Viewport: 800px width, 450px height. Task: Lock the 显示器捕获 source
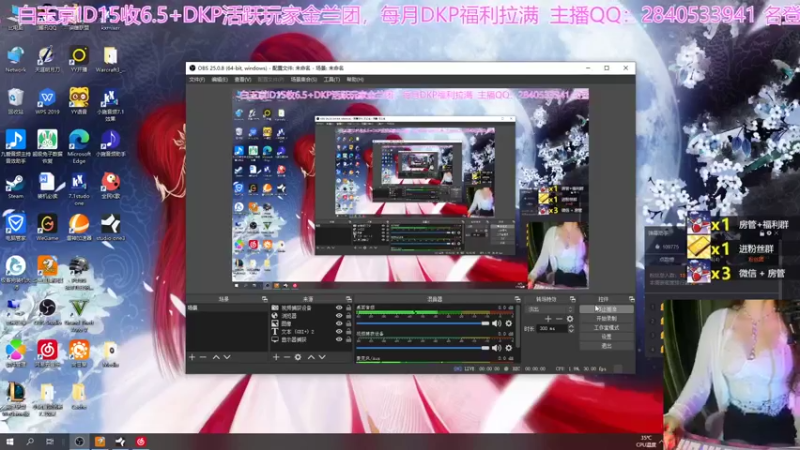point(348,339)
